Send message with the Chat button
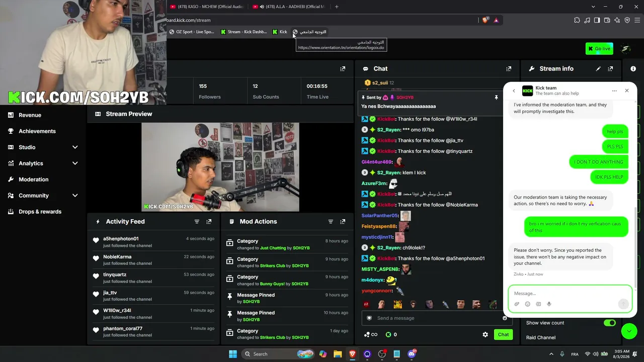644x362 pixels. 503,335
